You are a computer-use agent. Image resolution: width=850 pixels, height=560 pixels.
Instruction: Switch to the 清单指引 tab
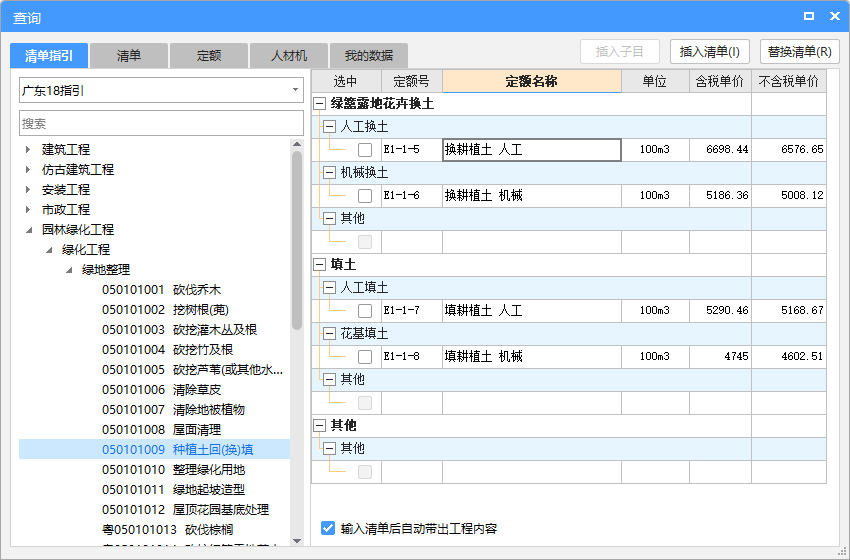49,55
